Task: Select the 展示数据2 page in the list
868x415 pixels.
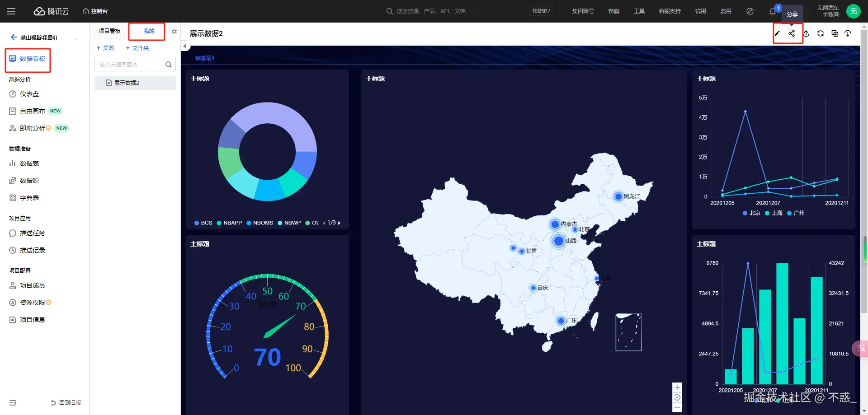Action: [135, 83]
